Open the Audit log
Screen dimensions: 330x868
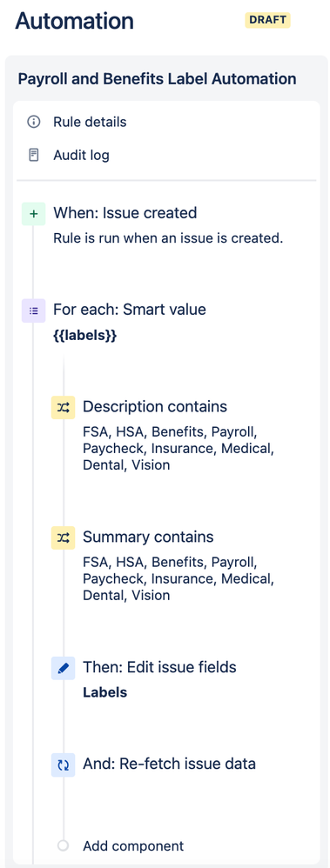click(81, 155)
